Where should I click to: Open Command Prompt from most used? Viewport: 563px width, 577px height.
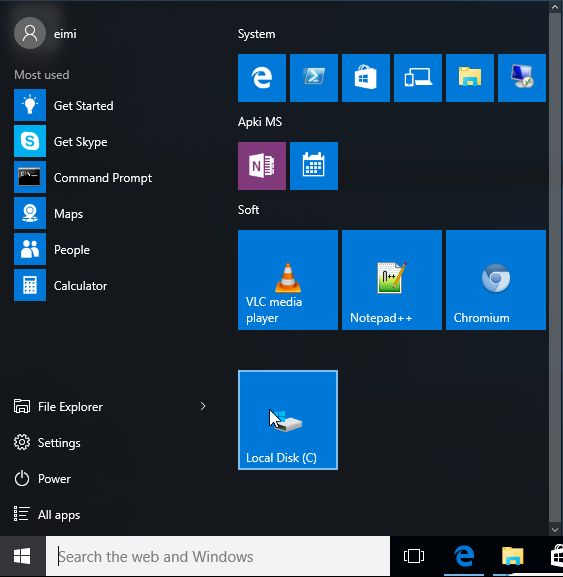click(110, 177)
